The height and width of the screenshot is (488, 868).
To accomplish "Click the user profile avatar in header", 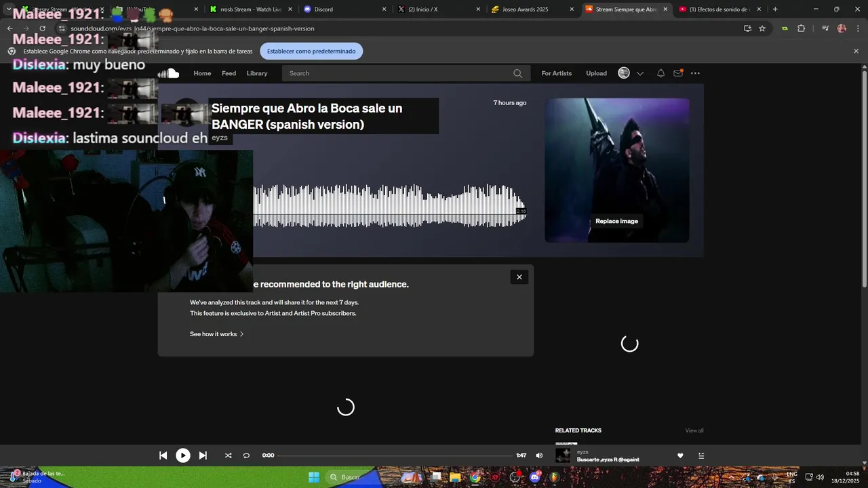I will click(x=624, y=73).
